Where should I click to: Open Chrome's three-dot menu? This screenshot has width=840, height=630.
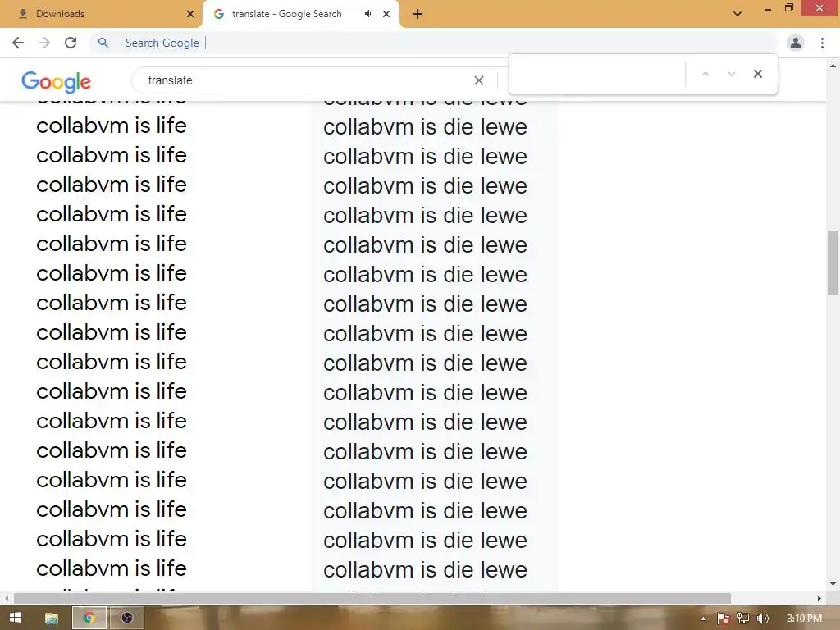[822, 43]
